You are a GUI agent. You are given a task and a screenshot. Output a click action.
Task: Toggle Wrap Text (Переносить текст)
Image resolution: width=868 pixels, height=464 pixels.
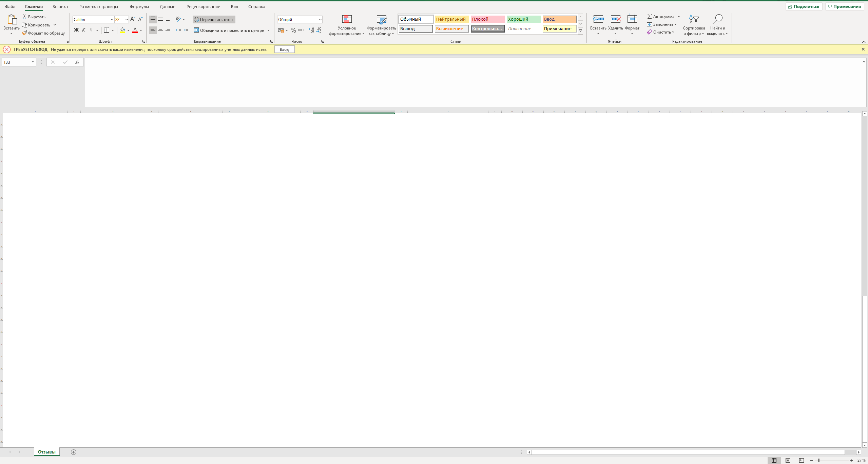[214, 19]
